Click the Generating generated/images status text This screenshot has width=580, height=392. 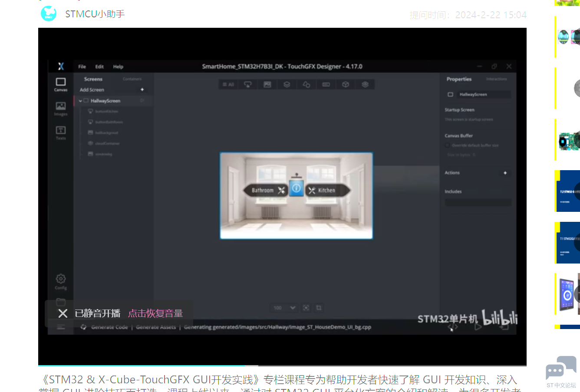(x=277, y=327)
